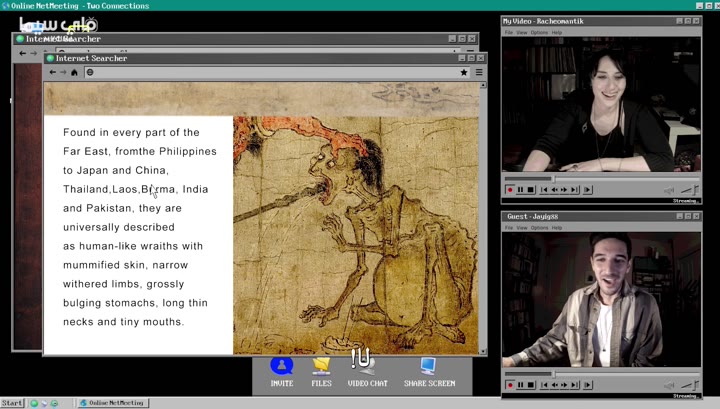Open the Files folder icon
Screen dimensions: 720x409
click(x=321, y=366)
